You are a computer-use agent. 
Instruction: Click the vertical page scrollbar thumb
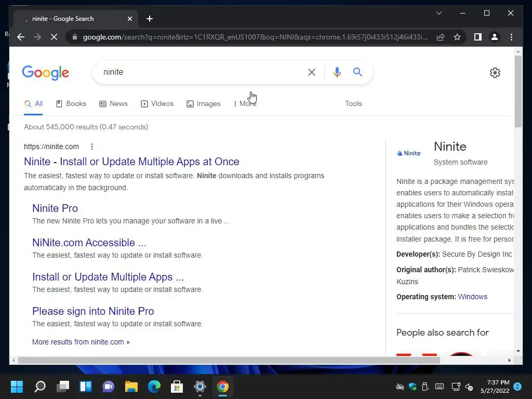[518, 91]
